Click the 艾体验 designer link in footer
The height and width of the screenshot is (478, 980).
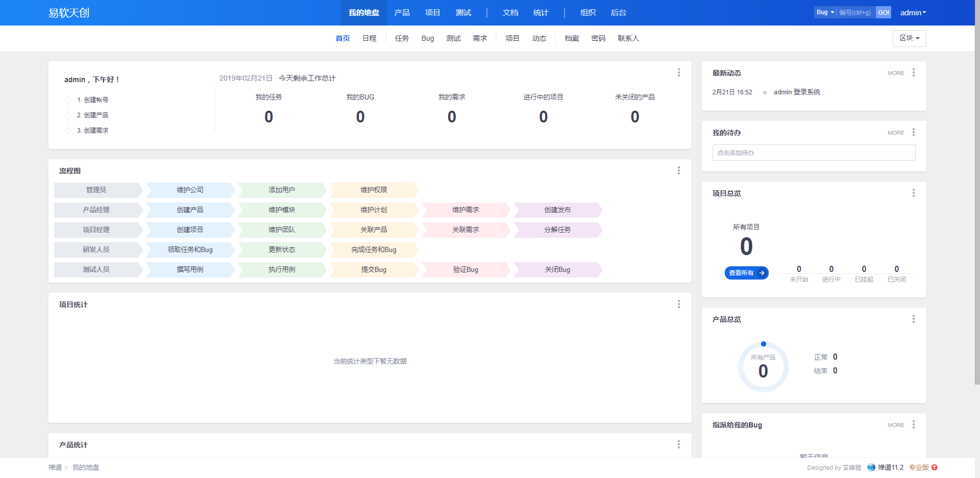852,467
